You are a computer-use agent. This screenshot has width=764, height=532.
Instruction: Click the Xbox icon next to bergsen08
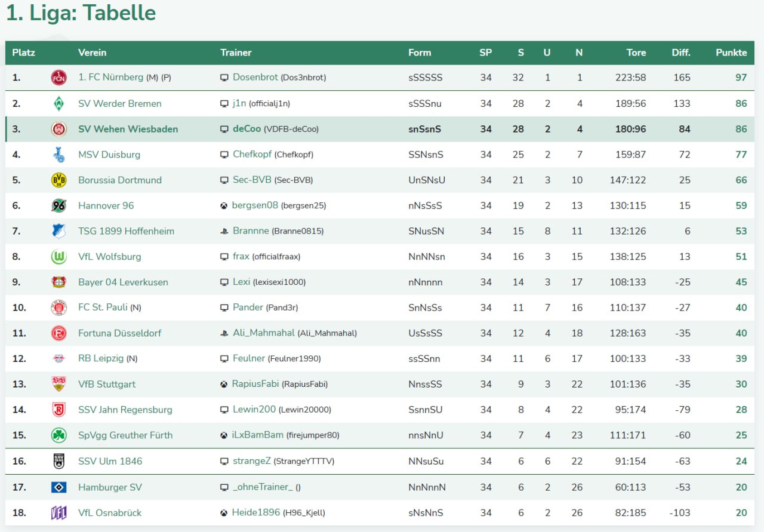224,205
